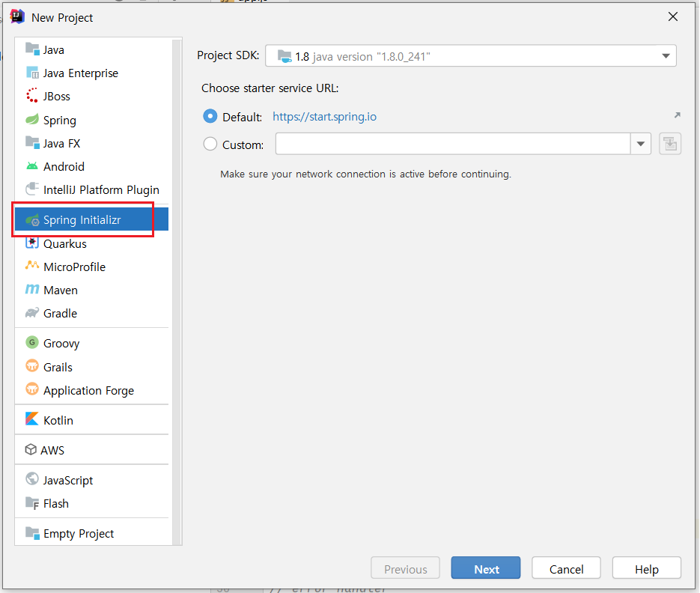The height and width of the screenshot is (593, 700).
Task: Click the Spring green leaf icon
Action: pos(32,119)
